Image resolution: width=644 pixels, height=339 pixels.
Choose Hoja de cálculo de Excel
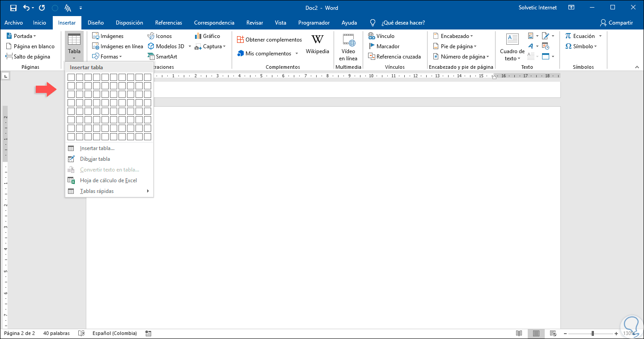(108, 180)
